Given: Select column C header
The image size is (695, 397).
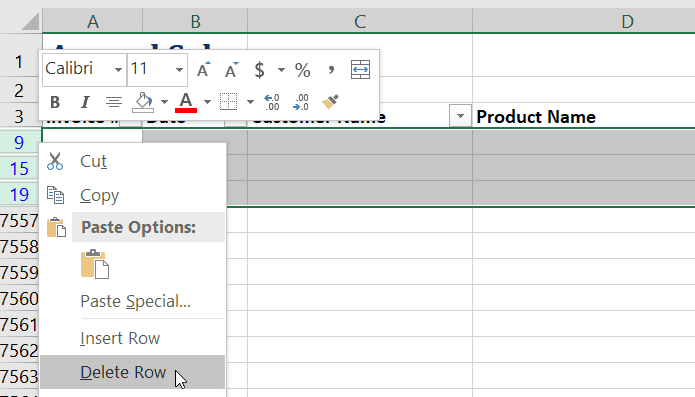Looking at the screenshot, I should (360, 21).
